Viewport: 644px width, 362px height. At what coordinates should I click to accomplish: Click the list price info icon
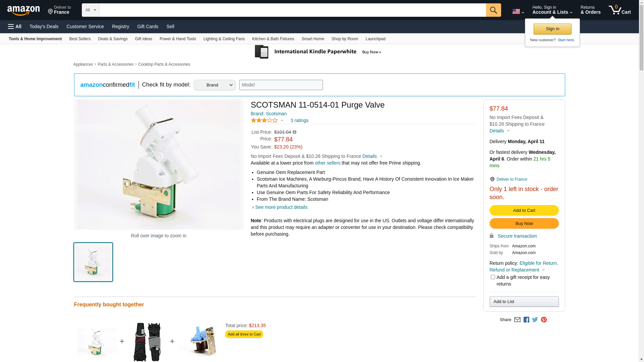coord(294,132)
